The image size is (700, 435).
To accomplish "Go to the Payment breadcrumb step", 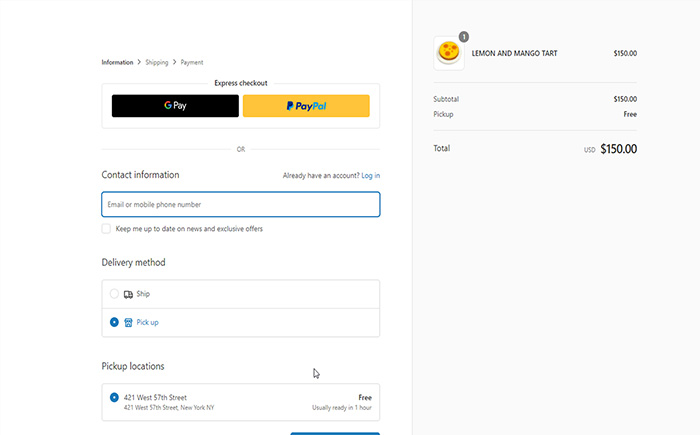I will click(x=192, y=62).
